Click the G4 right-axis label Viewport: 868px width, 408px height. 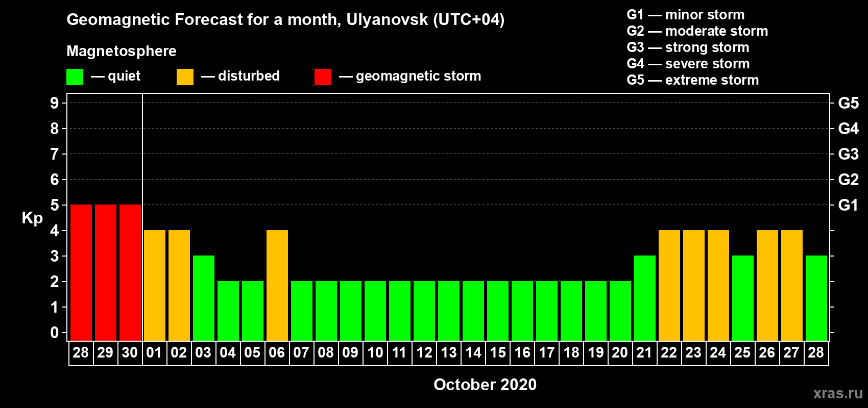[849, 129]
